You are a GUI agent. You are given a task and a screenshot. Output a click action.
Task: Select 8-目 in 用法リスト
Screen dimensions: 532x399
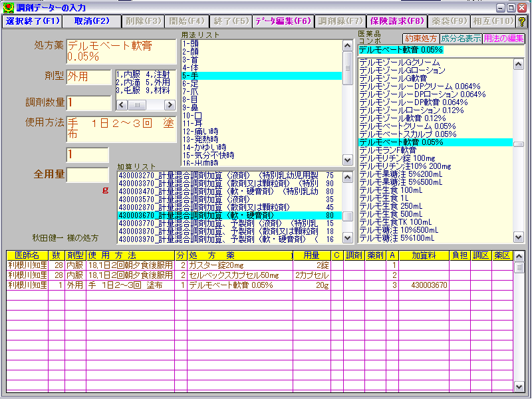point(261,100)
